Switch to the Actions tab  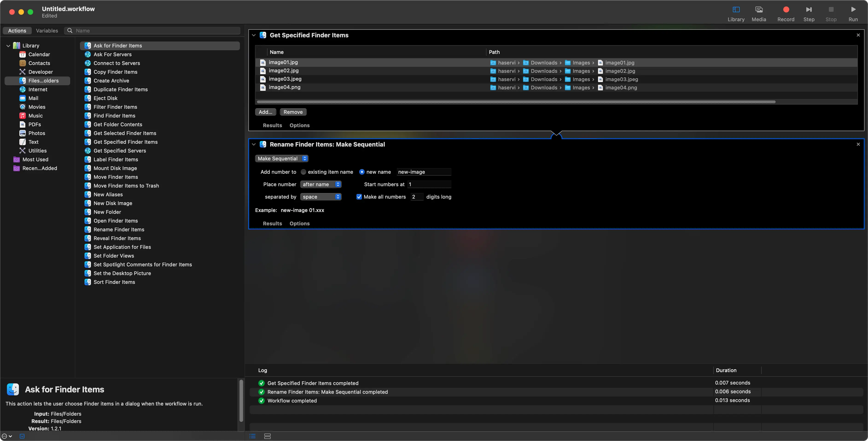[17, 31]
